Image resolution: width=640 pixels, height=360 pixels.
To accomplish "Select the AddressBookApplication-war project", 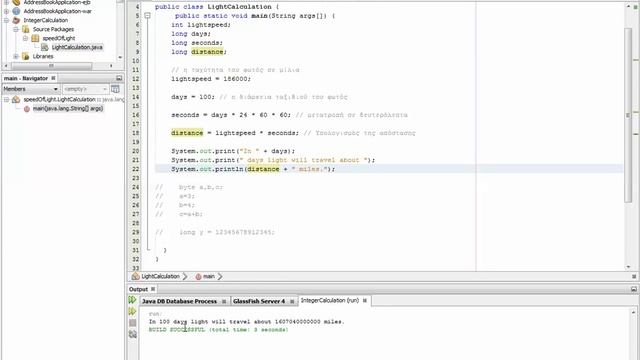I will (x=58, y=11).
